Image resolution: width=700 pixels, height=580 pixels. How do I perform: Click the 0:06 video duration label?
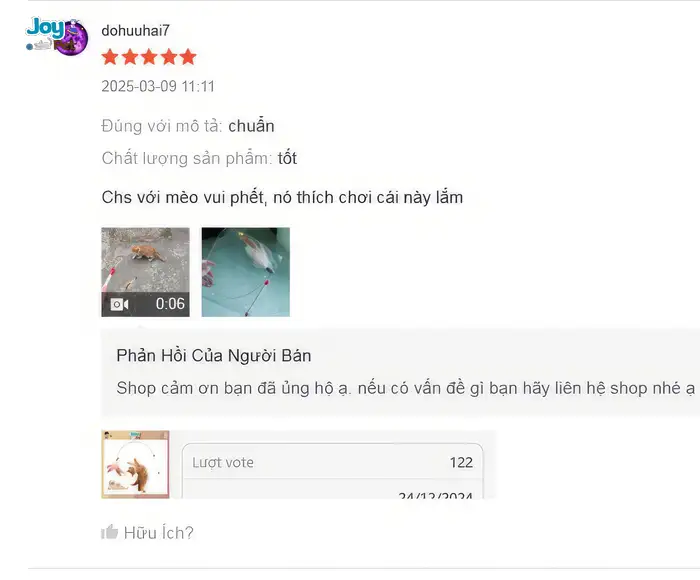[x=170, y=304]
